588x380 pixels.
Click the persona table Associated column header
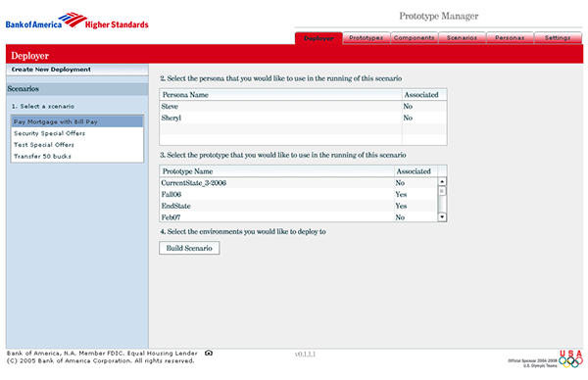coord(424,95)
